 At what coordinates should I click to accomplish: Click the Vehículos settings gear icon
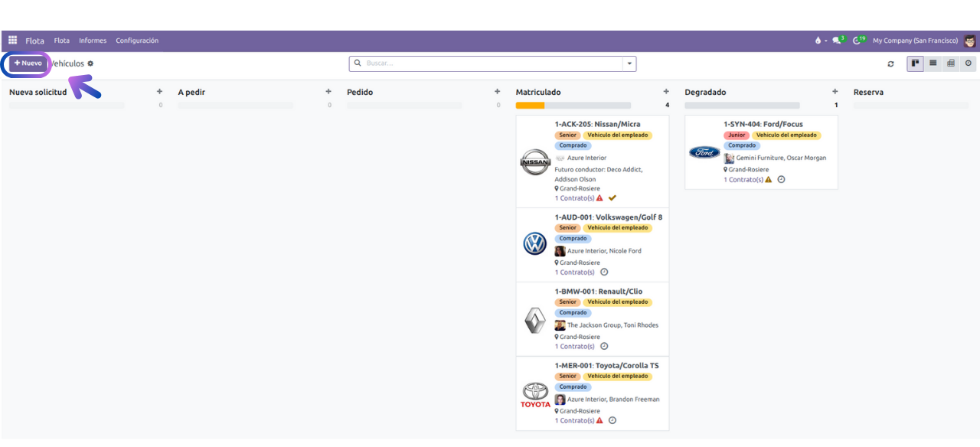tap(90, 64)
